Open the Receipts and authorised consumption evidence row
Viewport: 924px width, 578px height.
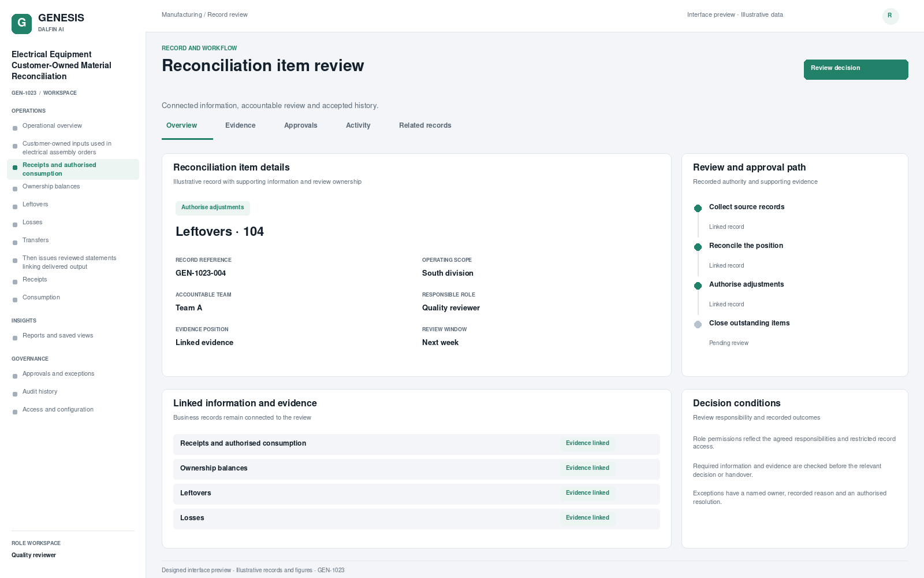click(416, 444)
